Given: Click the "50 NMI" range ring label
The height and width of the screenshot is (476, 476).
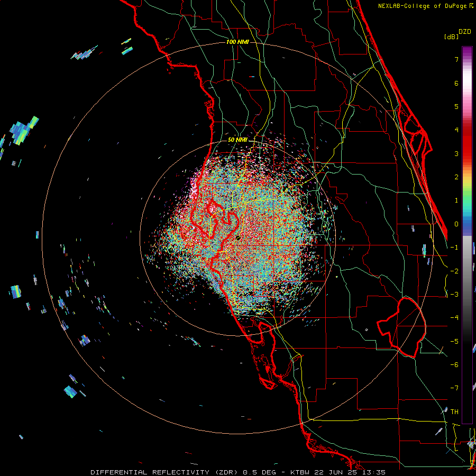Looking at the screenshot, I should point(237,140).
